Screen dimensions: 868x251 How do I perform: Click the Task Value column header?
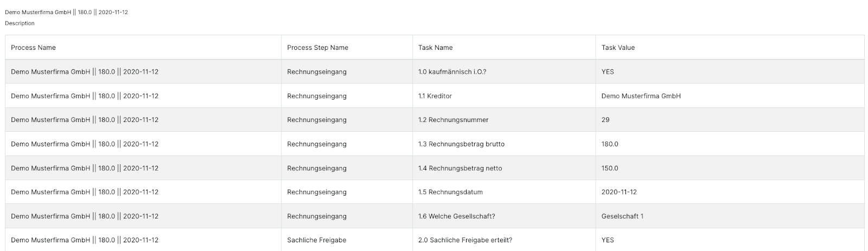tap(730, 48)
